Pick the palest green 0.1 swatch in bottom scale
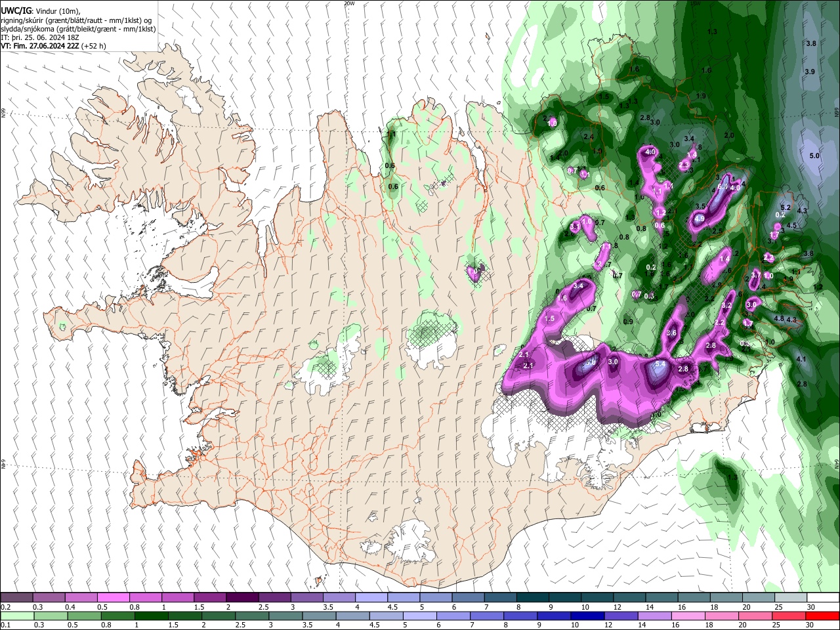Screen dimensions: 840x630 tap(16, 616)
